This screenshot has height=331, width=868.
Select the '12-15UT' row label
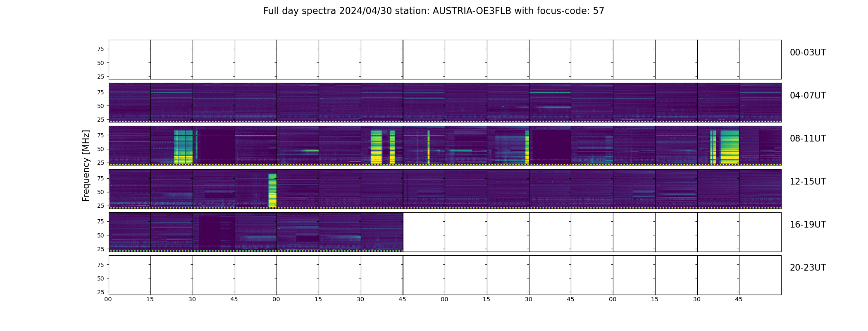coord(808,182)
